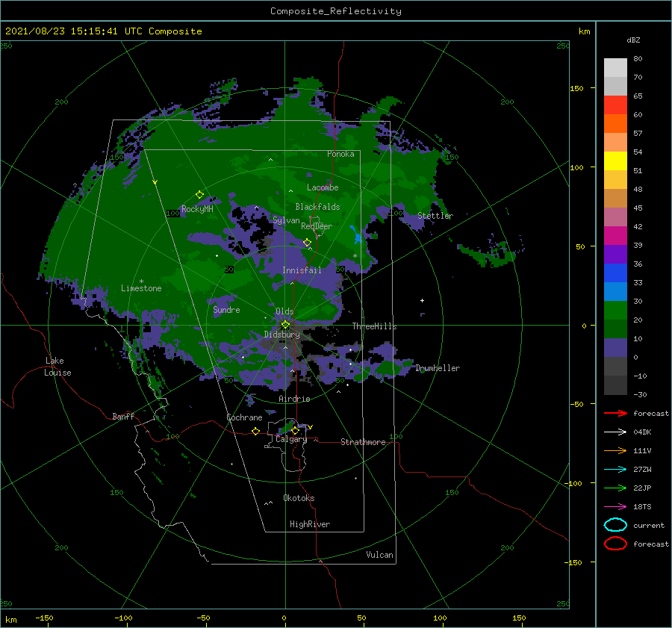Choose the orange 57-60 dBZ swatch

click(x=615, y=124)
